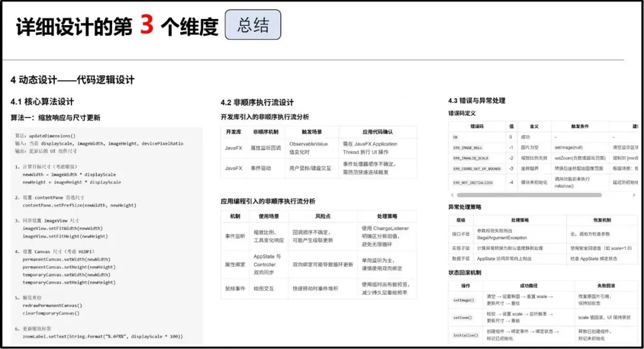Click the 非顺序机制 column header
The image size is (644, 349).
(x=266, y=132)
